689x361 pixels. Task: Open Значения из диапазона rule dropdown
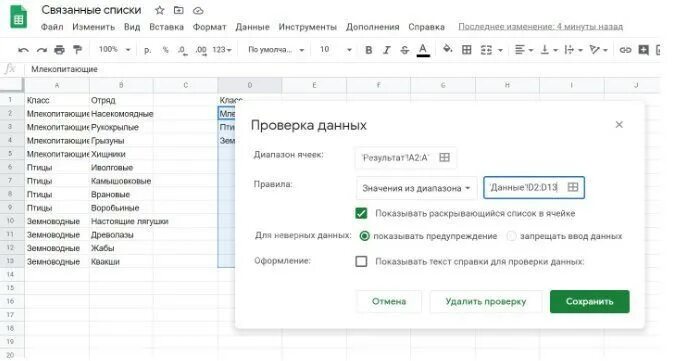[x=416, y=188]
